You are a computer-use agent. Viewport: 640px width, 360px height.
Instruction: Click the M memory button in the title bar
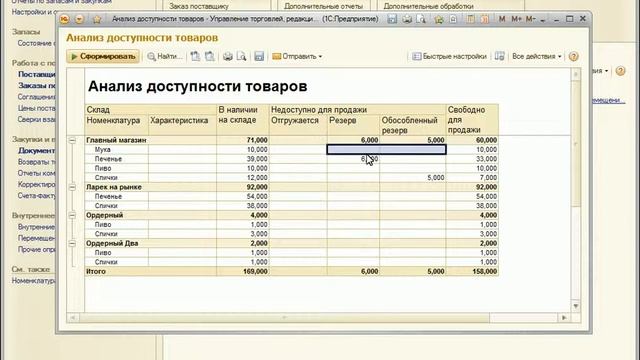(x=502, y=19)
